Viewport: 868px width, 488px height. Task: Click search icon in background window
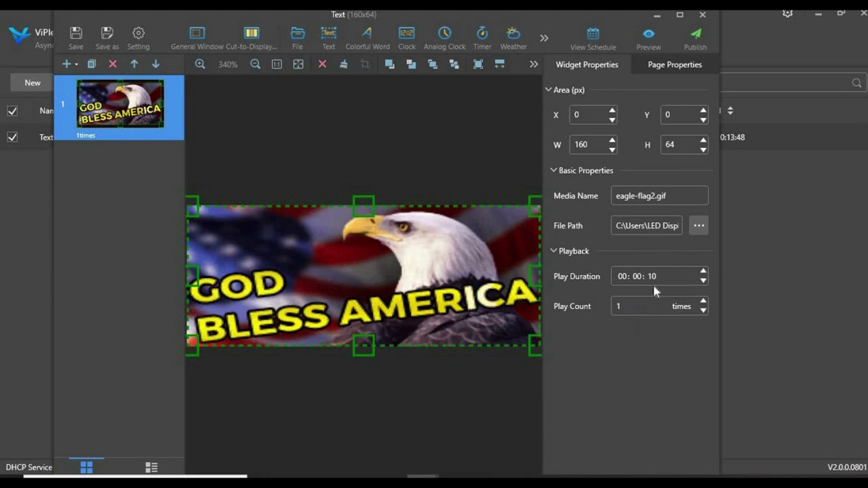(x=856, y=83)
